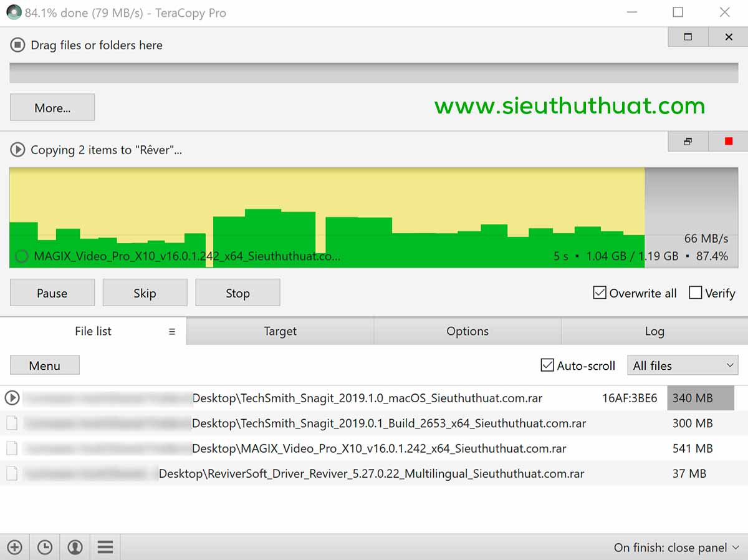Click the 87.4% progress percentage
The width and height of the screenshot is (748, 560).
coord(711,256)
